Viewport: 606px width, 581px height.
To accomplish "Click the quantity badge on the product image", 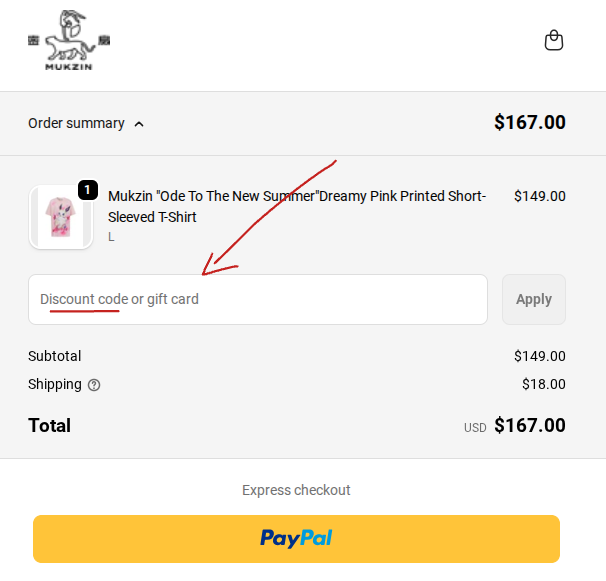I will (x=87, y=189).
